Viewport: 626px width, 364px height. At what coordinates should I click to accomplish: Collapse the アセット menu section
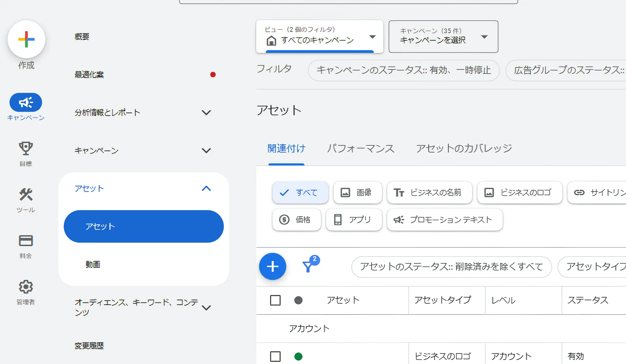click(206, 188)
